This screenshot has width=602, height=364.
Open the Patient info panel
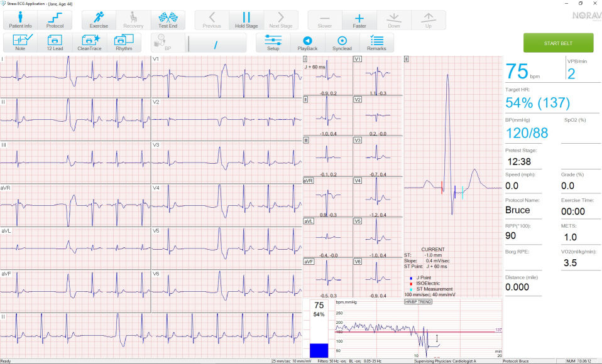(x=20, y=20)
